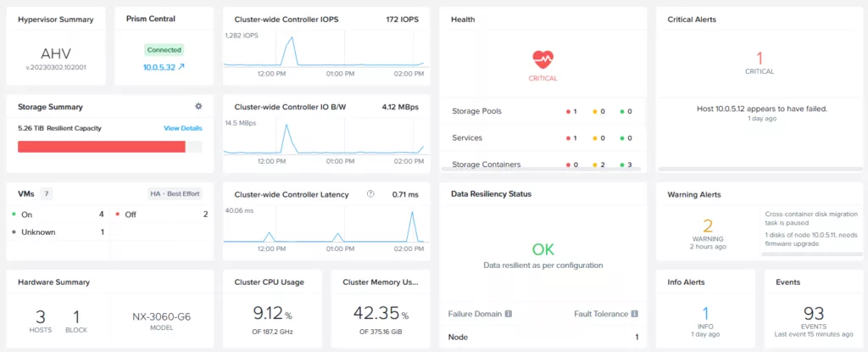This screenshot has width=868, height=352.
Task: Click the red storage capacity usage bar
Action: (x=102, y=147)
